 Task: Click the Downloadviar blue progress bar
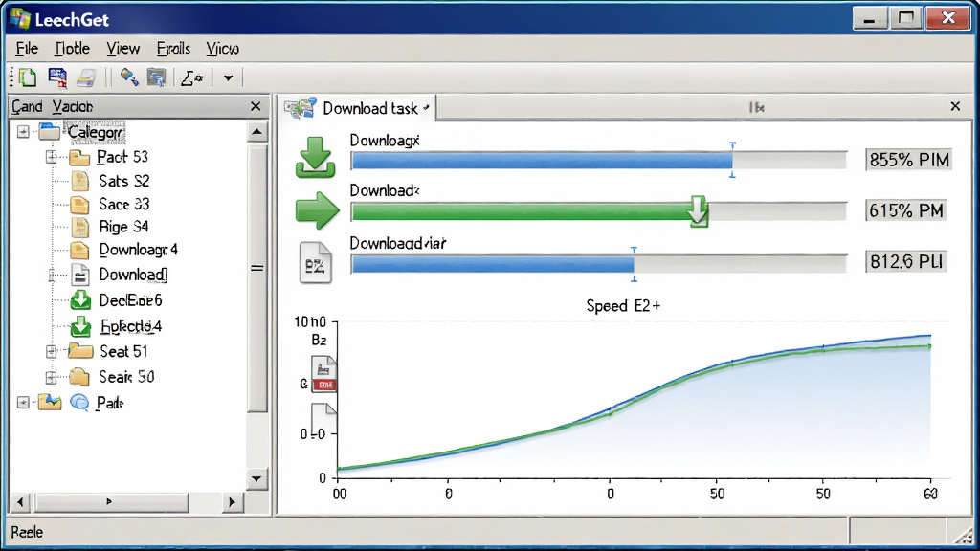(598, 264)
